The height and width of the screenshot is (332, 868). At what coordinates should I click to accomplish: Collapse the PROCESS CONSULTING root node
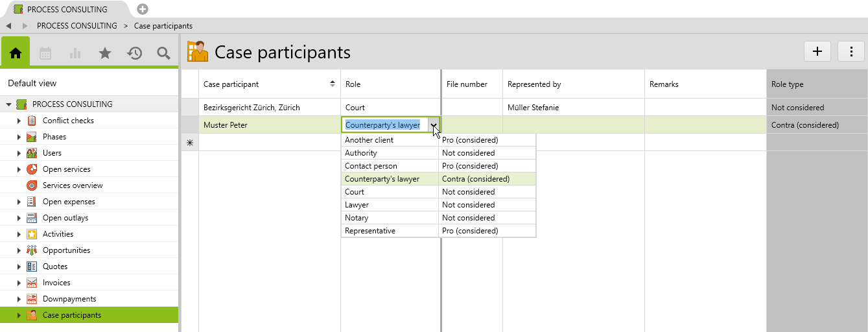[x=9, y=104]
